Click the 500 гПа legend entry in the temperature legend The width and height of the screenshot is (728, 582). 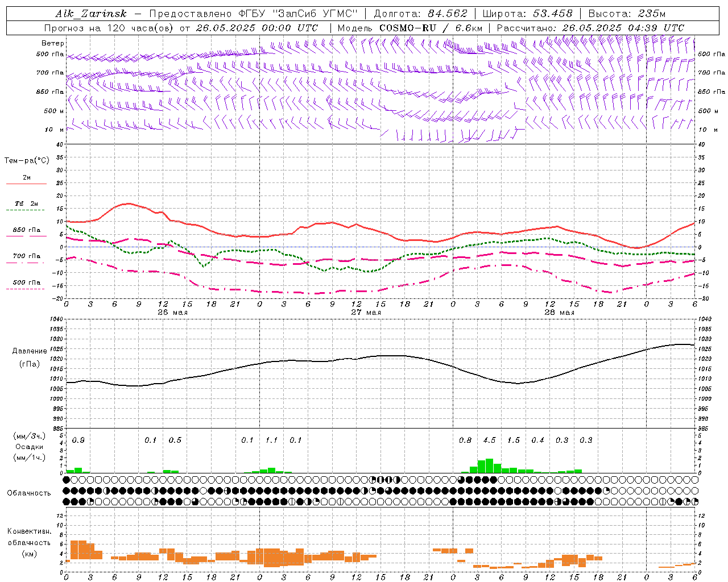[x=27, y=282]
